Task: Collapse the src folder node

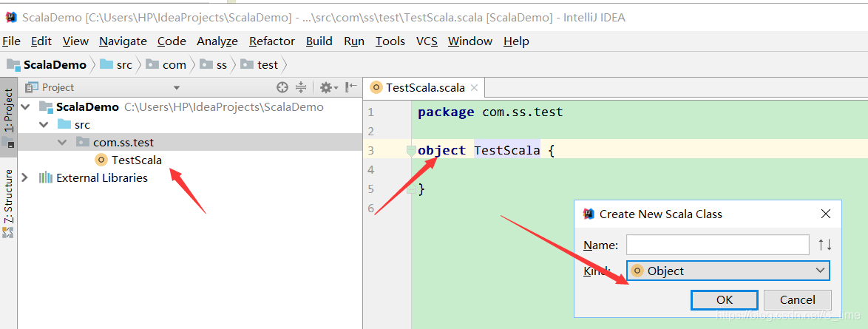Action: click(x=44, y=125)
